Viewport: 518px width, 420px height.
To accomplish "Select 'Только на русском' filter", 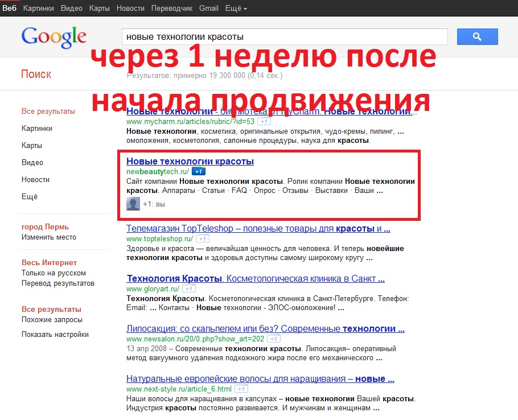I will tap(54, 273).
